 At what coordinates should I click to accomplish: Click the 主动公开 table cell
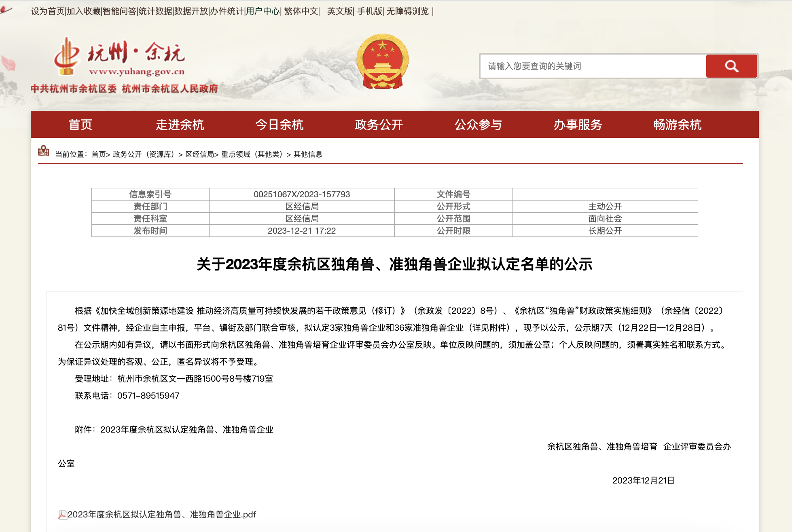click(x=605, y=207)
